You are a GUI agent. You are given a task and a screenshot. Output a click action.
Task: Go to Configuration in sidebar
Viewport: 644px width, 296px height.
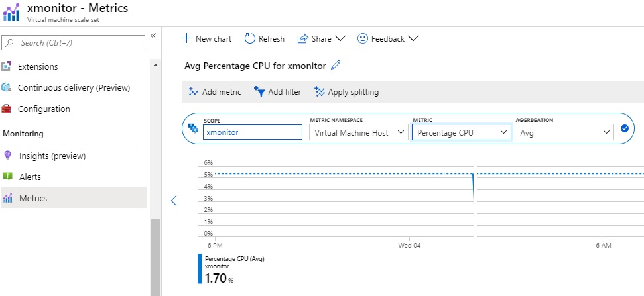tap(44, 109)
